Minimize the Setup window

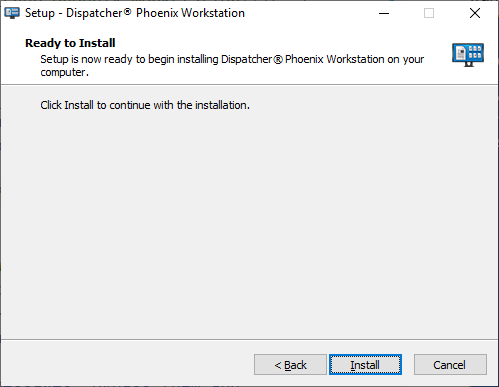[384, 13]
